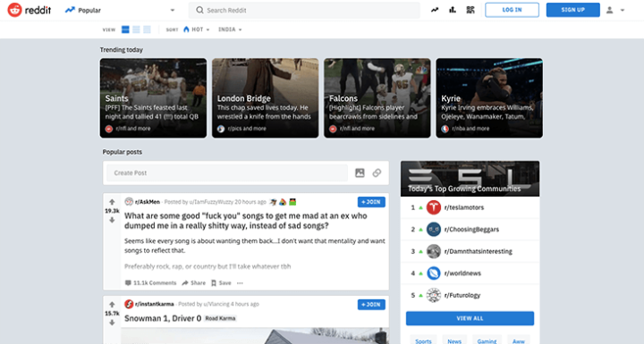The image size is (644, 344).
Task: Open the Snowman 1, Driver 0 post title
Action: tap(163, 318)
